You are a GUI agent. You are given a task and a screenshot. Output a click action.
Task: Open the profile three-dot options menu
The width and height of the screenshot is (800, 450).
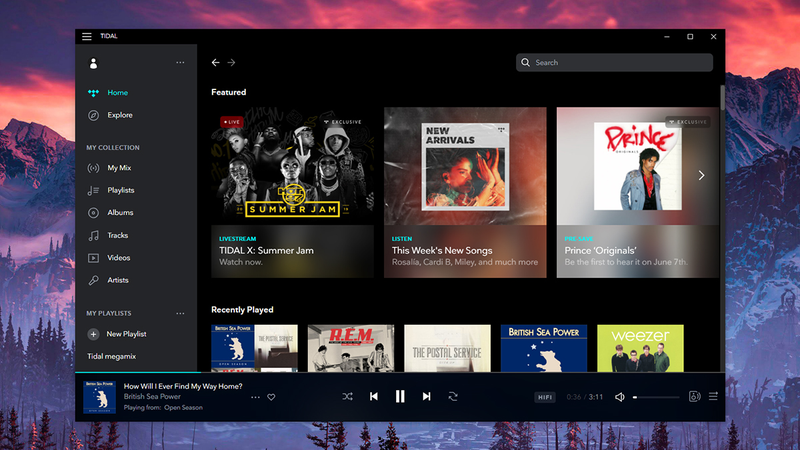[x=180, y=63]
